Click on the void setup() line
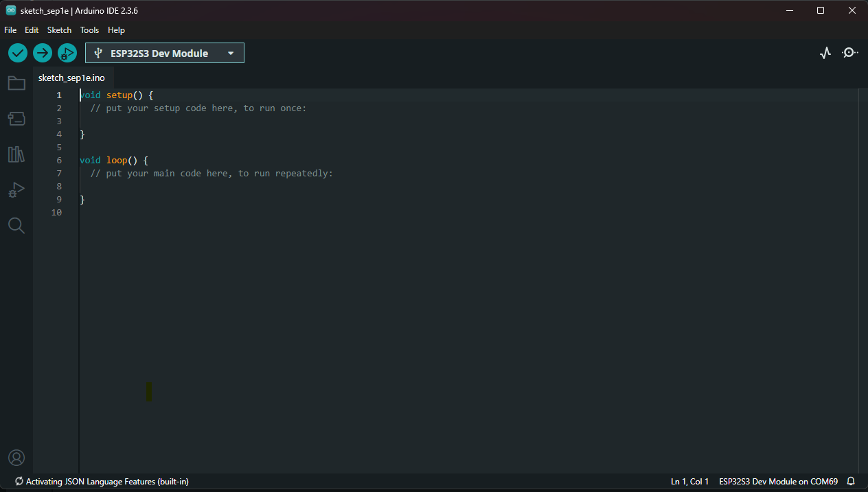 tap(117, 95)
